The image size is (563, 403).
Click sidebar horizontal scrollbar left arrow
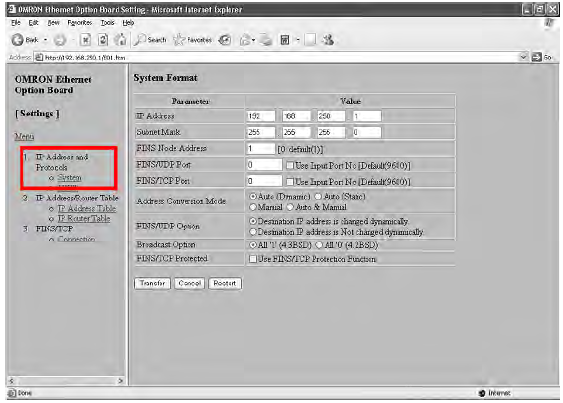click(x=11, y=381)
